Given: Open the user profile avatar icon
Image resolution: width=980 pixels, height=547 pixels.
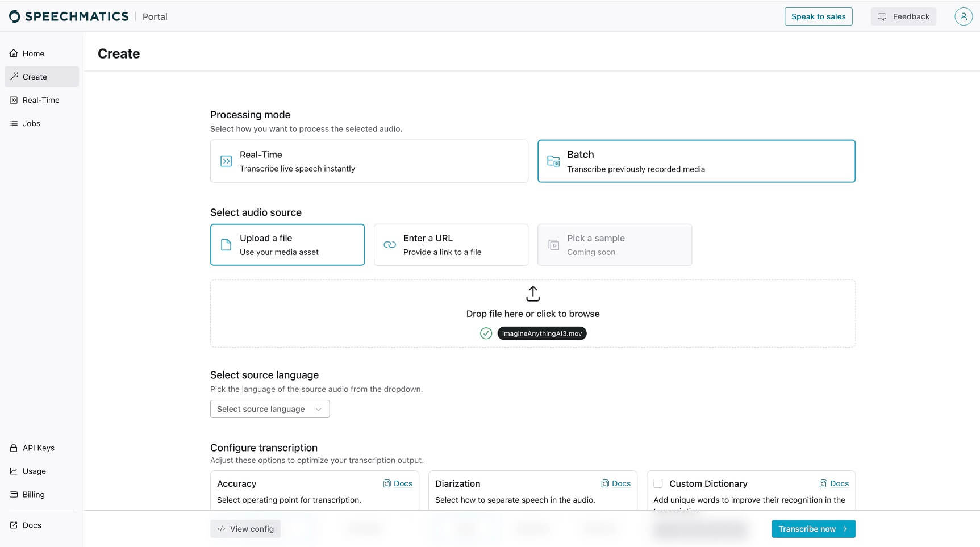Looking at the screenshot, I should (x=963, y=16).
